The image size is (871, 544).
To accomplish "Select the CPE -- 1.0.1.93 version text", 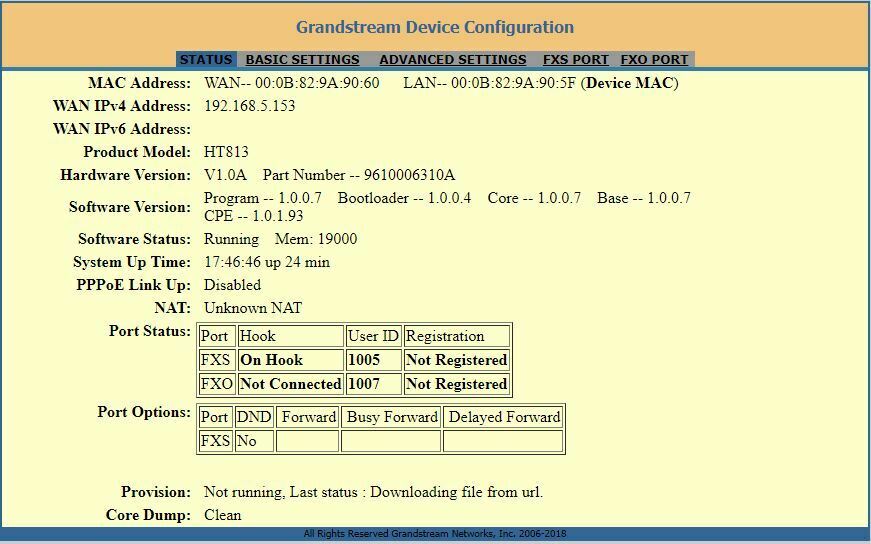I will 253,216.
